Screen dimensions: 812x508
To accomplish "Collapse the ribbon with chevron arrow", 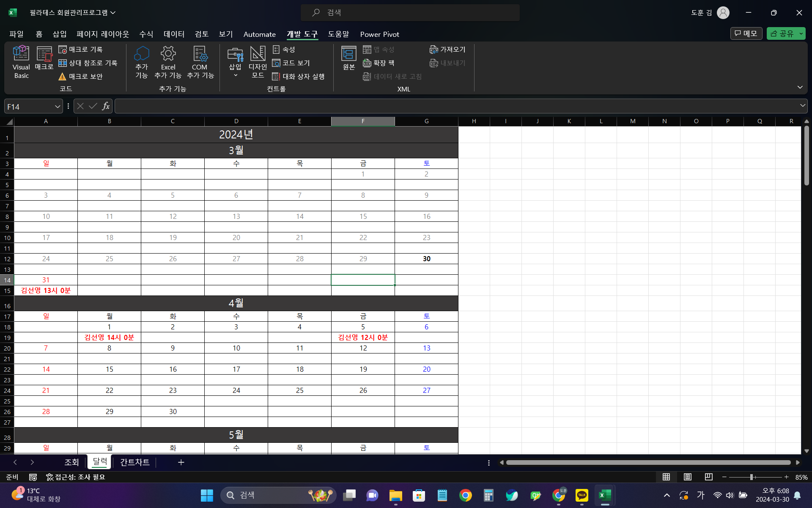I will point(800,87).
